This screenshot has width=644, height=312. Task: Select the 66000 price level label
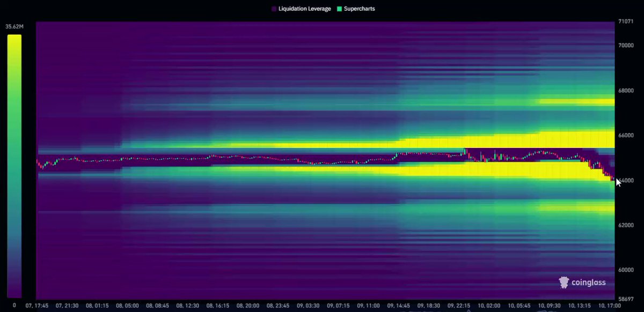(x=625, y=136)
